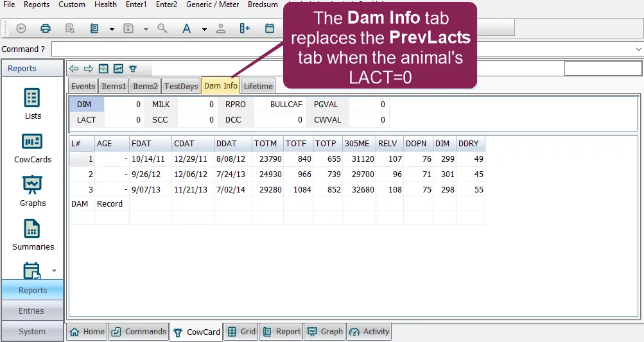Viewport: 644px width, 342px height.
Task: Expand dropdown arrow beside save icon
Action: pos(146,29)
